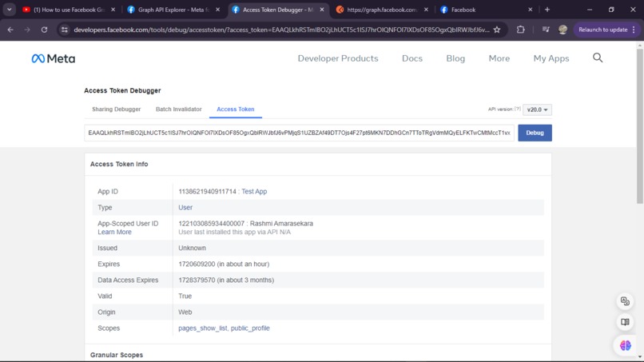This screenshot has height=362, width=644.
Task: Go forward one page
Action: coord(27,30)
